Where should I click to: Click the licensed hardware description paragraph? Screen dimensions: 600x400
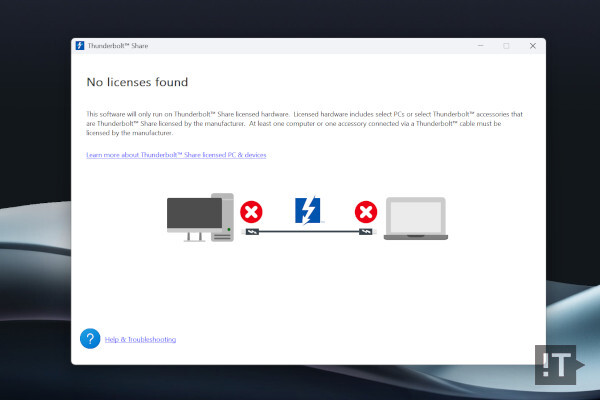300,123
